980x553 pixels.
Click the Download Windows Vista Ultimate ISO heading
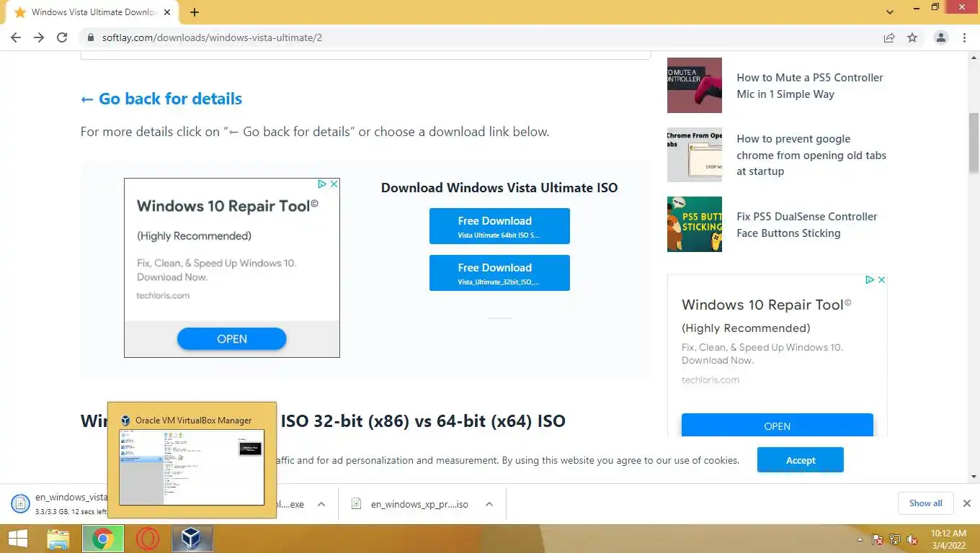click(x=499, y=188)
